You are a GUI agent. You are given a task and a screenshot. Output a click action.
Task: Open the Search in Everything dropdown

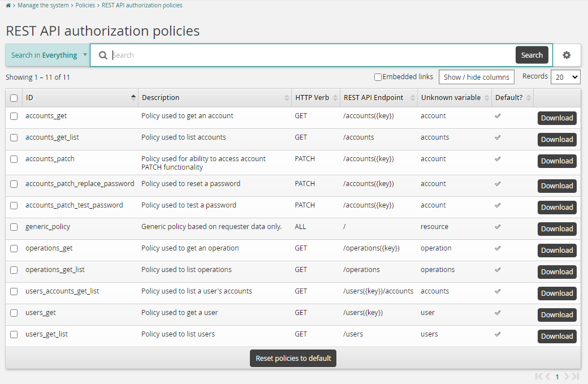click(47, 55)
